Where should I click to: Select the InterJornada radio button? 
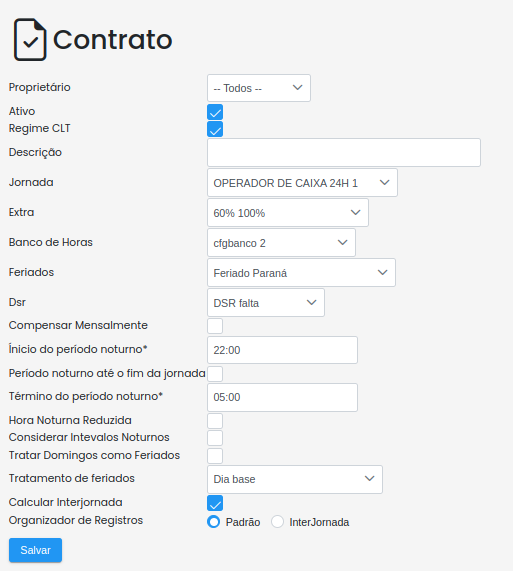[277, 521]
